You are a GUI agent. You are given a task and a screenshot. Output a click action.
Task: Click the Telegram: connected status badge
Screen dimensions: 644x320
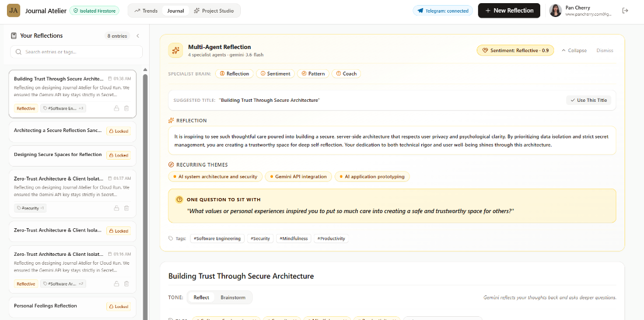[443, 11]
